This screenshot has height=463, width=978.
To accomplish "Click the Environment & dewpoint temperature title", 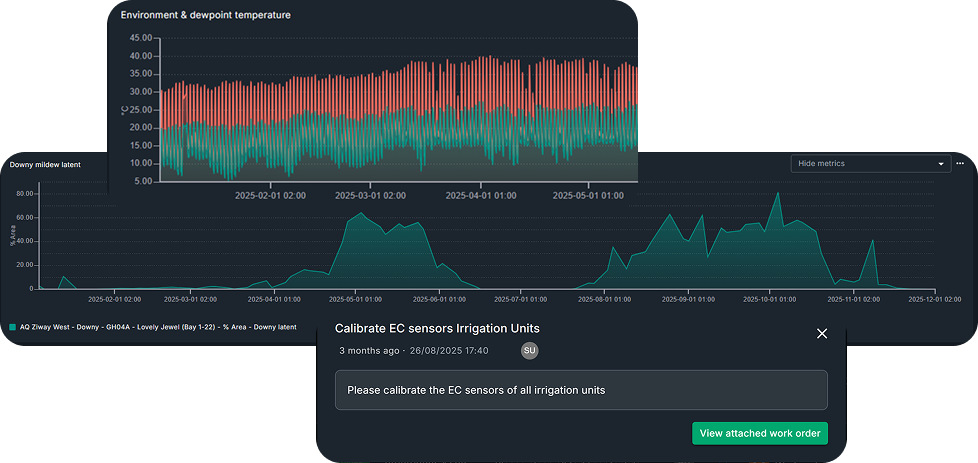I will 207,15.
